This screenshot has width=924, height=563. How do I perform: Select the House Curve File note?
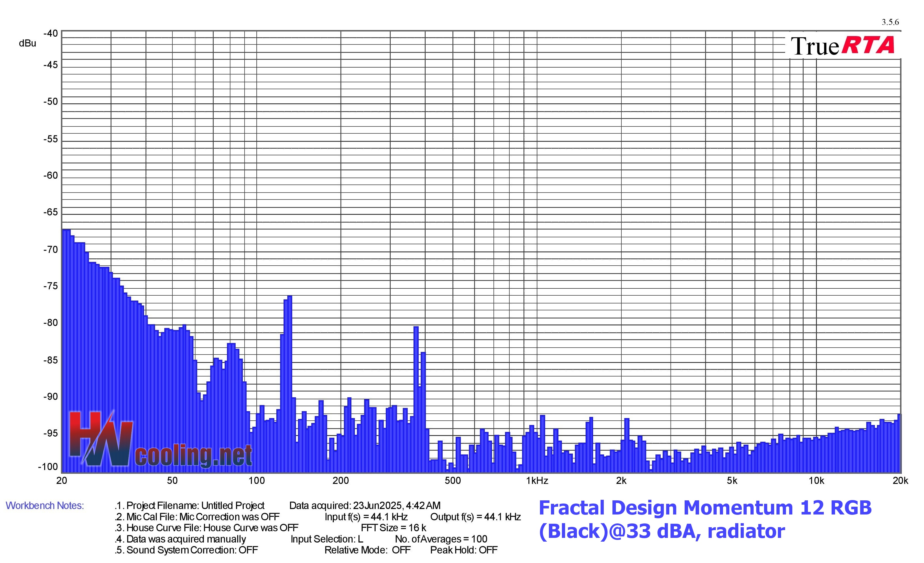[x=207, y=528]
